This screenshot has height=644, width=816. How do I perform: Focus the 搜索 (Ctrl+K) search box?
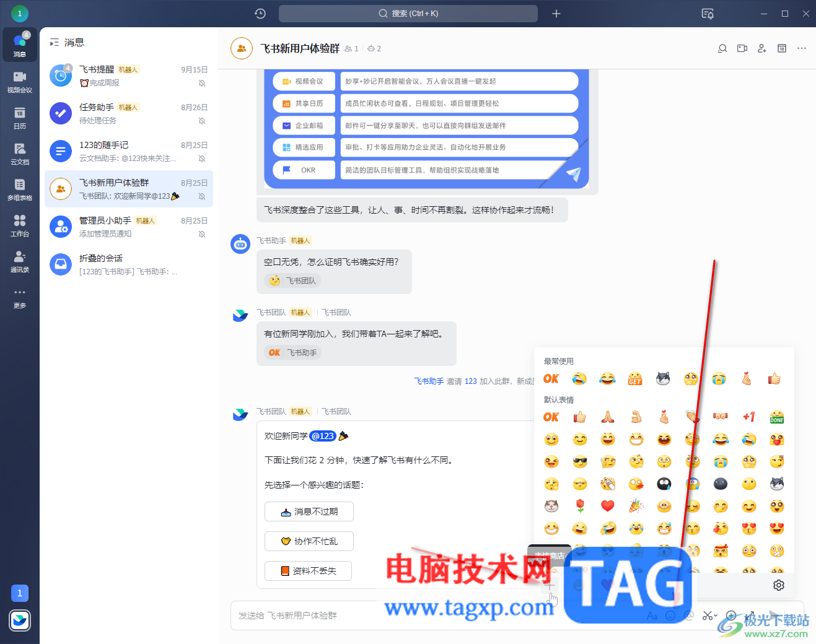(x=408, y=14)
